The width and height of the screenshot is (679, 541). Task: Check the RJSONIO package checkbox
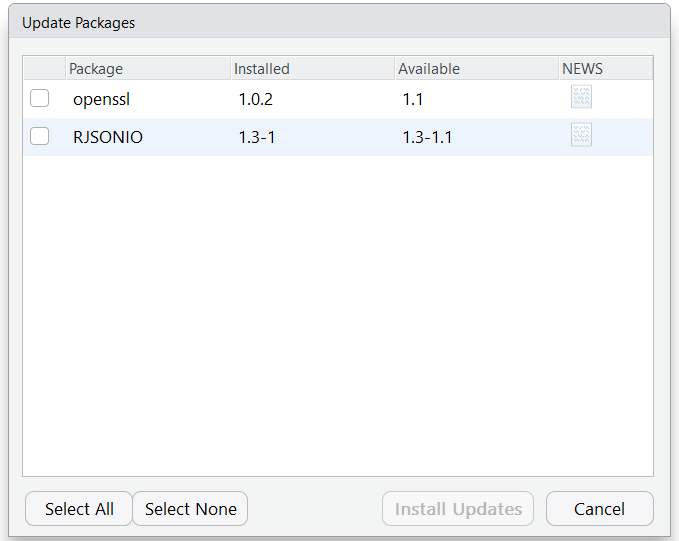(x=40, y=137)
